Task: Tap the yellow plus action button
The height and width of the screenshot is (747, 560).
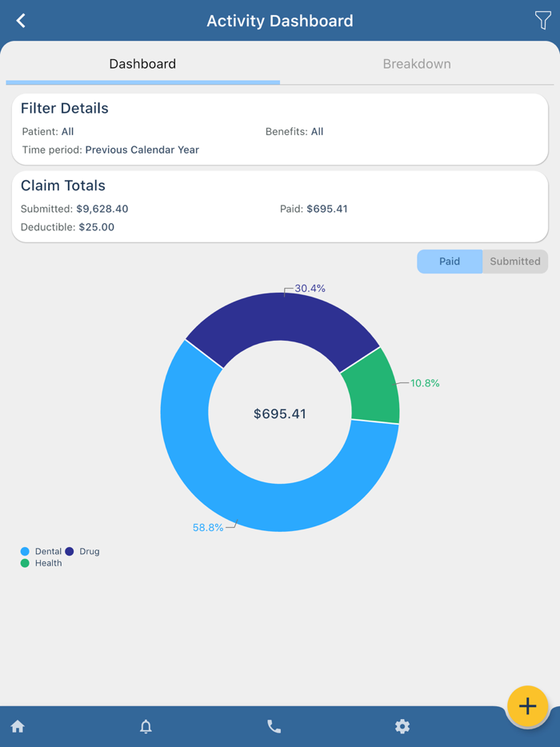Action: coord(527,706)
